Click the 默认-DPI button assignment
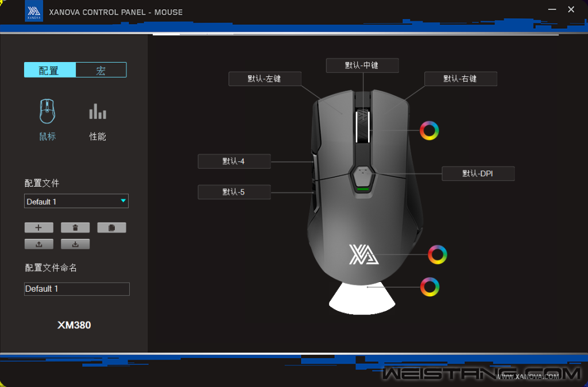 [x=478, y=173]
